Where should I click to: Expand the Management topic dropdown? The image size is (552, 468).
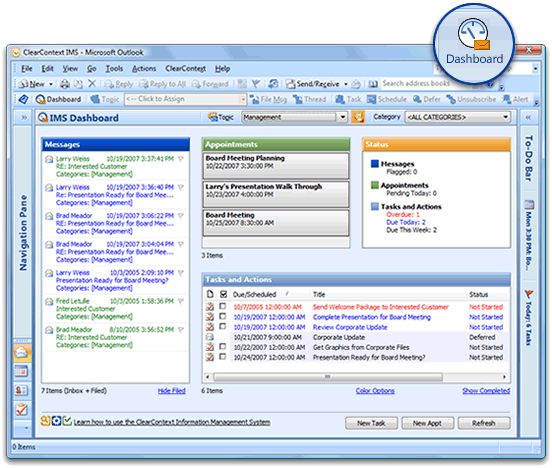pyautogui.click(x=343, y=117)
